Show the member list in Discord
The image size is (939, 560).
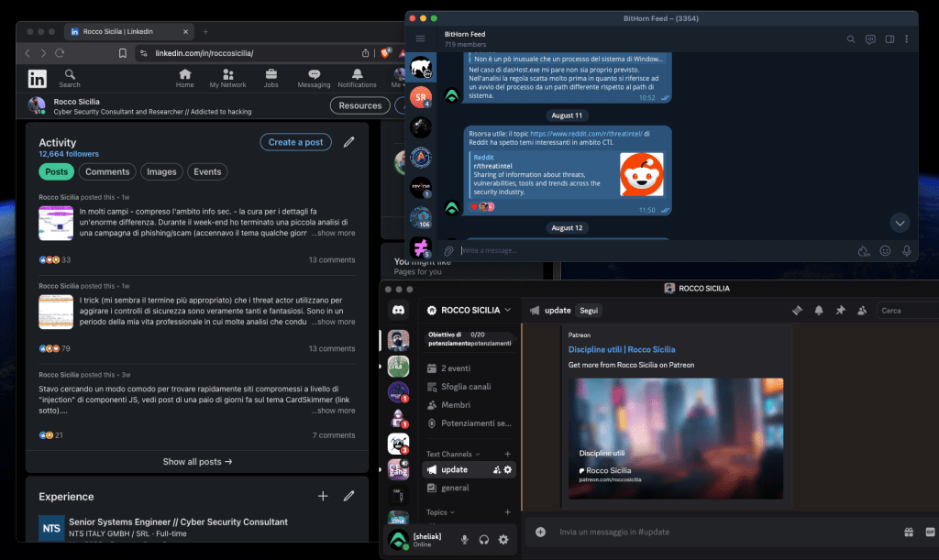point(862,310)
